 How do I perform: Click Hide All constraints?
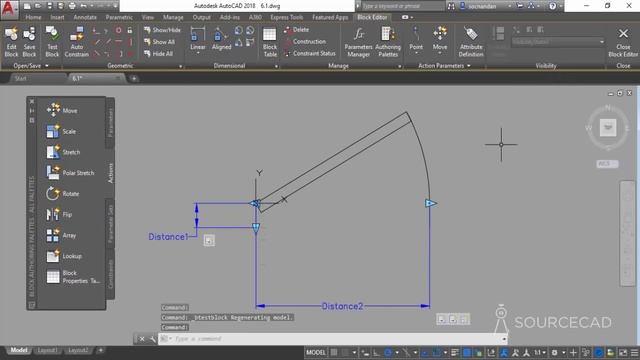pyautogui.click(x=158, y=53)
